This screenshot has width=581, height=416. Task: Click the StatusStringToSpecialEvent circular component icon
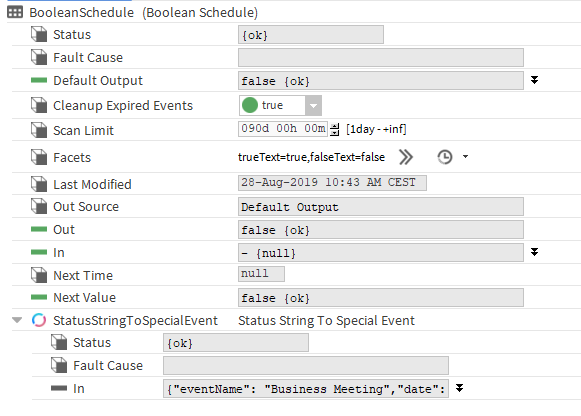tap(39, 320)
